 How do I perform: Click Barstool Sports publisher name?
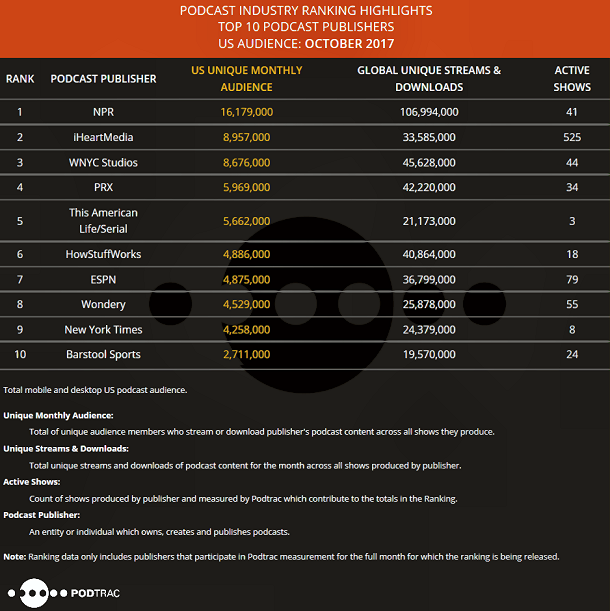pos(103,354)
